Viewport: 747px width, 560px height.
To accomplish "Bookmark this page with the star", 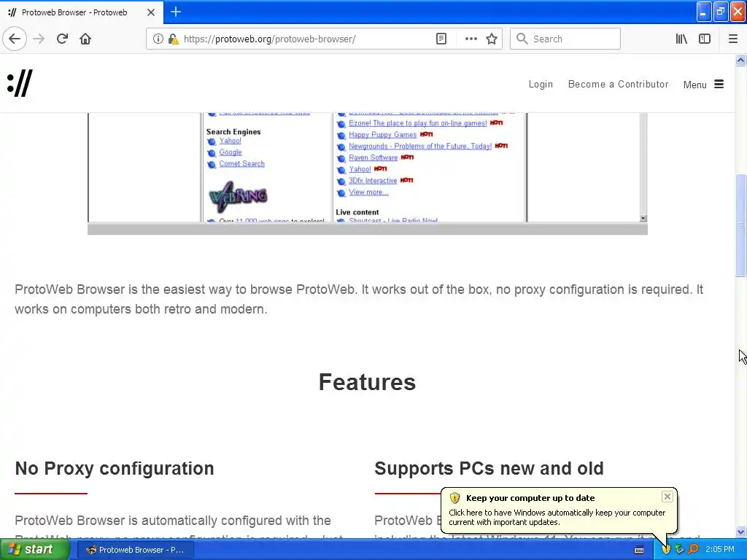I will coord(492,39).
